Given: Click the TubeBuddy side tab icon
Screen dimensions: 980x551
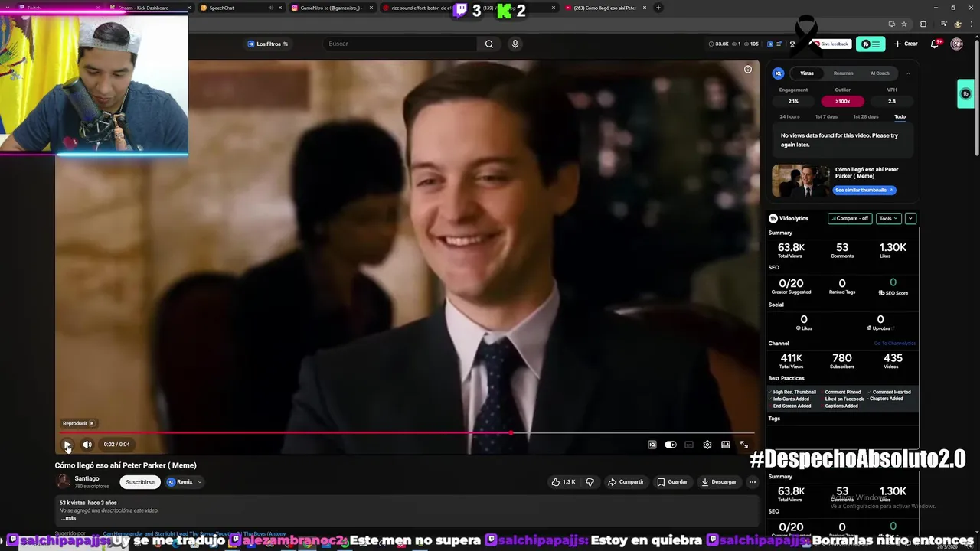Looking at the screenshot, I should click(x=966, y=94).
